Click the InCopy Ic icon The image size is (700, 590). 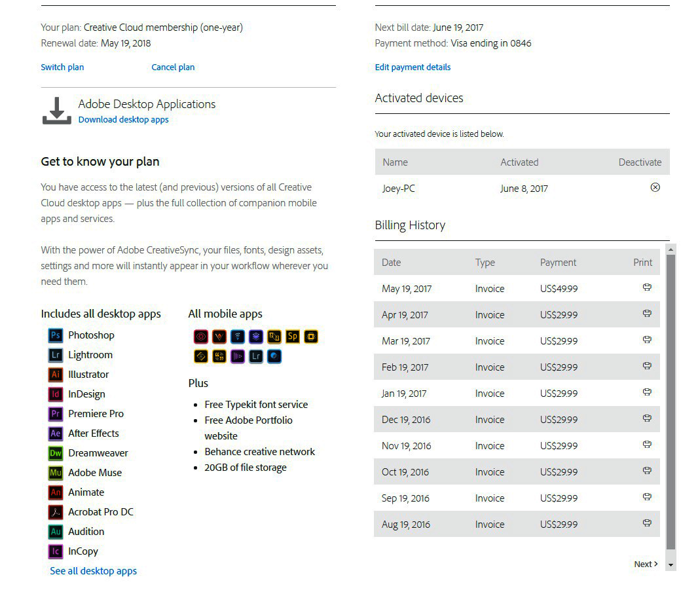[x=56, y=551]
